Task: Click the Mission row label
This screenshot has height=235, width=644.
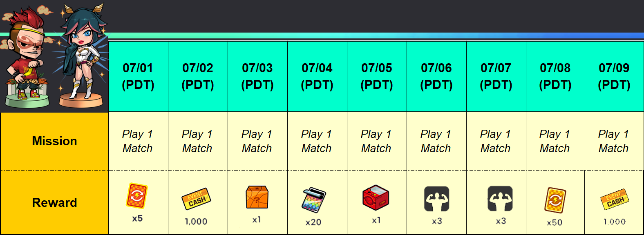Action: pos(54,141)
